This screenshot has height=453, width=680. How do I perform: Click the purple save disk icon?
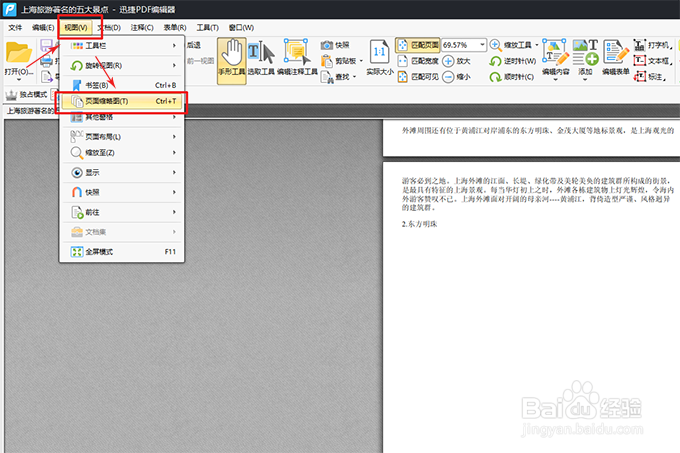[46, 45]
